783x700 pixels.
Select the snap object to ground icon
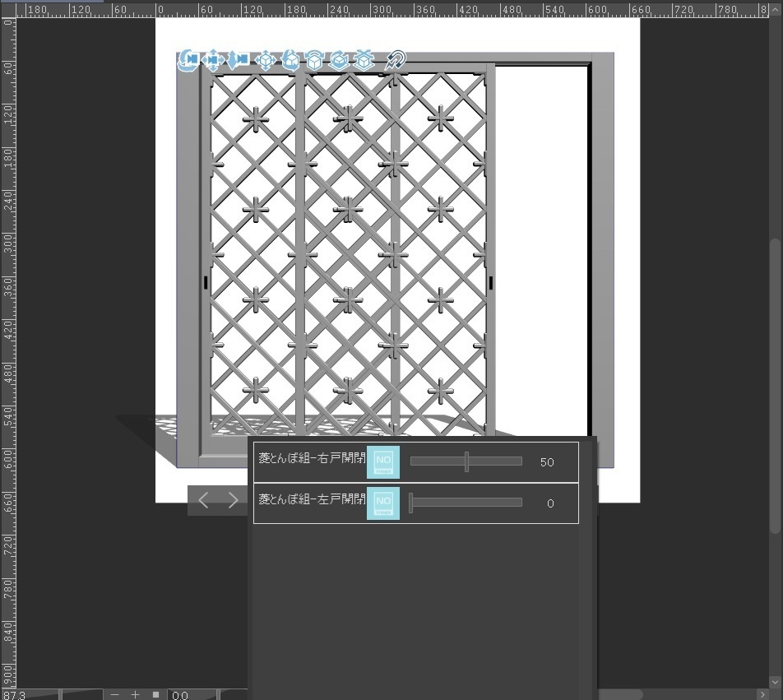coord(364,60)
